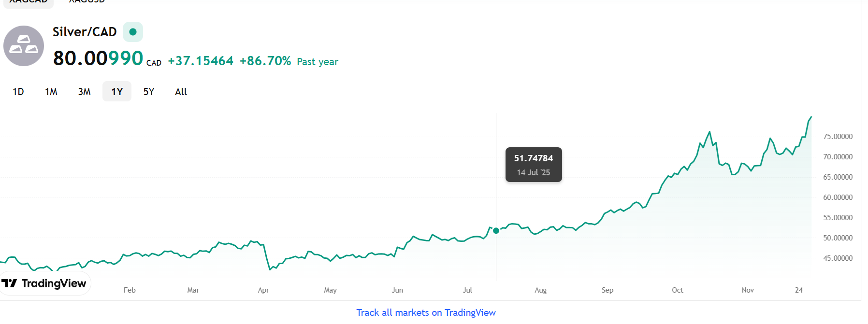The height and width of the screenshot is (324, 868).
Task: Click the +86.70% change value
Action: [265, 61]
